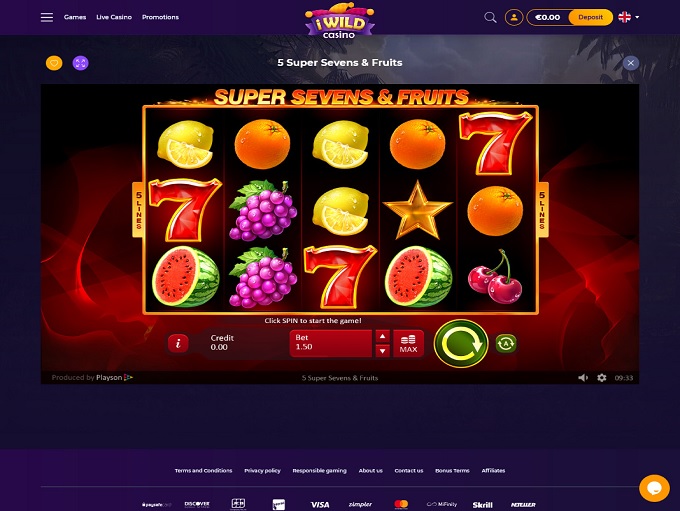Open the Responsible gaming link
Image resolution: width=680 pixels, height=511 pixels.
(x=320, y=471)
